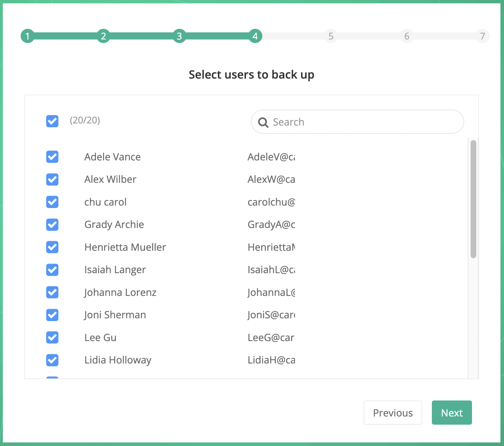Click the current step 4 circle
Screen dimensions: 504x446
[x=255, y=36]
